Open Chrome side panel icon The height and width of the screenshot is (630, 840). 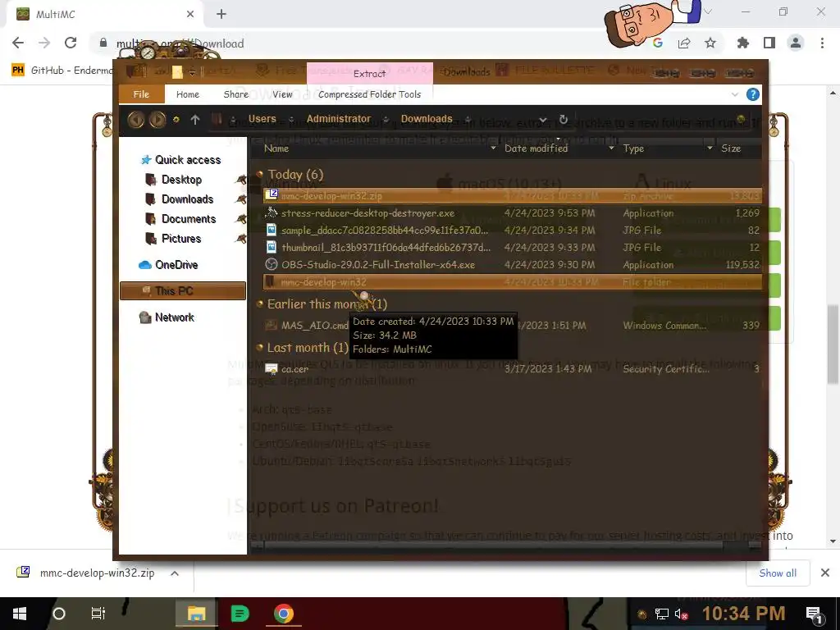(x=769, y=43)
